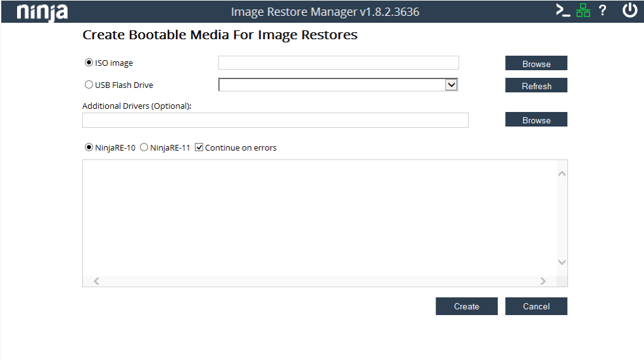The image size is (644, 360).
Task: Select the USB Flash Drive radio option
Action: point(89,85)
